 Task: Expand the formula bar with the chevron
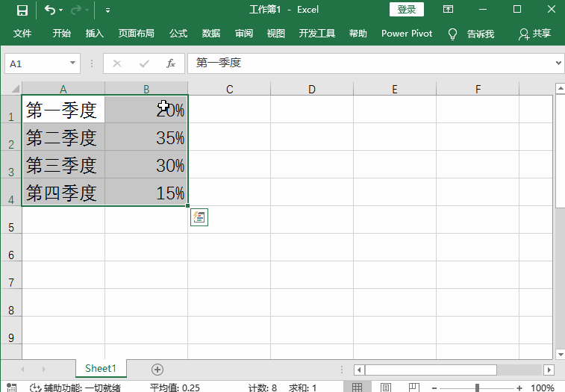tap(558, 63)
